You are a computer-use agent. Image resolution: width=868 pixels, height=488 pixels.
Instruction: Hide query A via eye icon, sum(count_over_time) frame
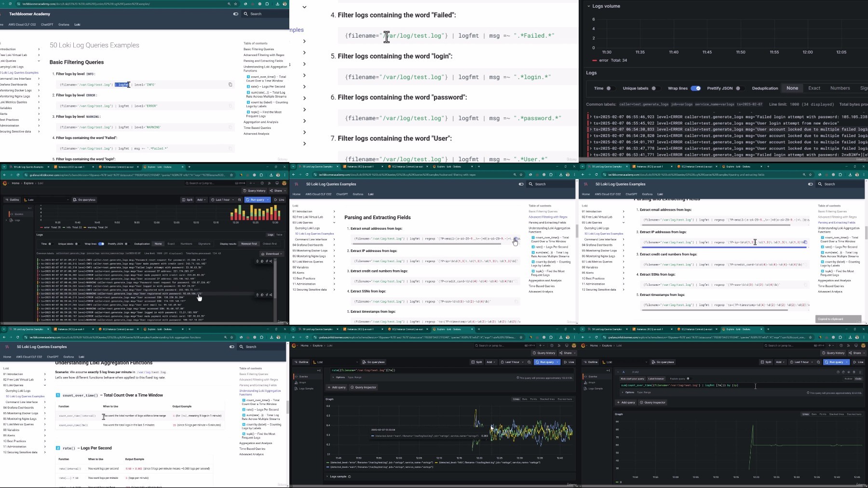coord(849,372)
